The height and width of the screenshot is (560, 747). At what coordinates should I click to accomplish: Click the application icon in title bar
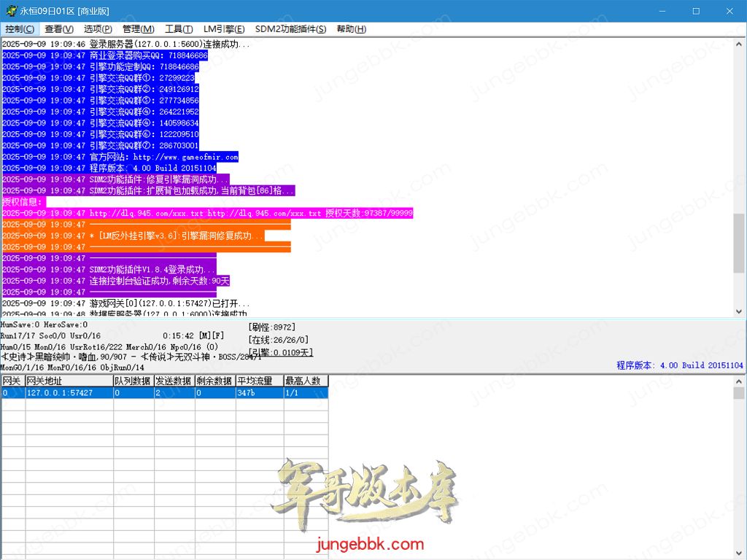pyautogui.click(x=9, y=12)
